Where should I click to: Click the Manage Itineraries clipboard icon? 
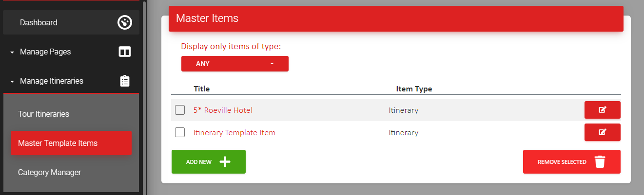(125, 81)
